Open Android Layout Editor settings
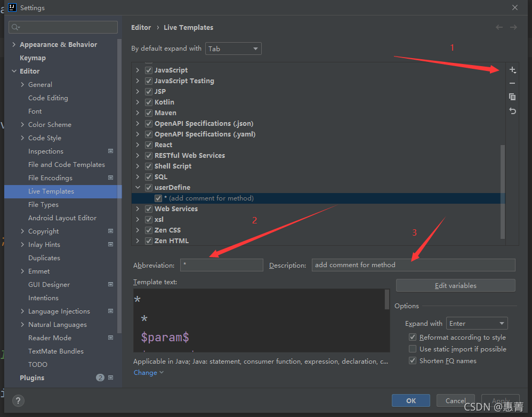The image size is (532, 417). pyautogui.click(x=62, y=218)
